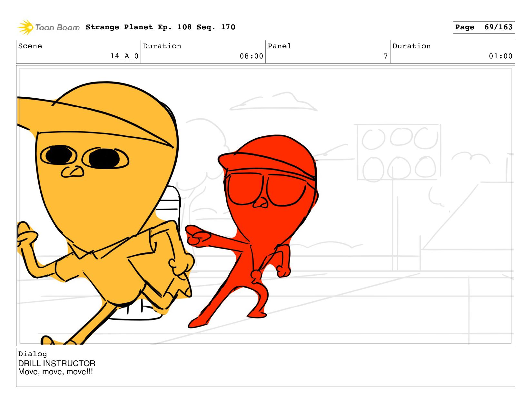The height and width of the screenshot is (411, 532).
Task: Click the scene value 14_A_0
Action: pos(124,56)
